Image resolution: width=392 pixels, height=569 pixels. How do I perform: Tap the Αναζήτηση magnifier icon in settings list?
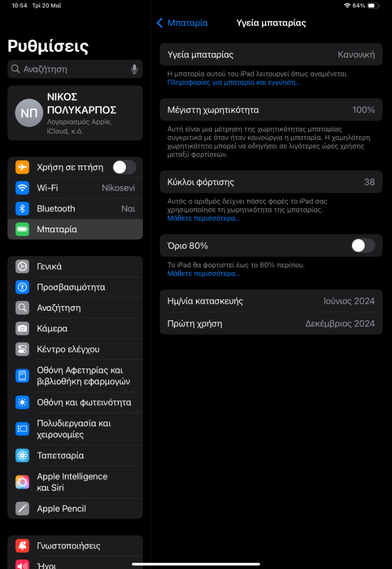coord(22,308)
